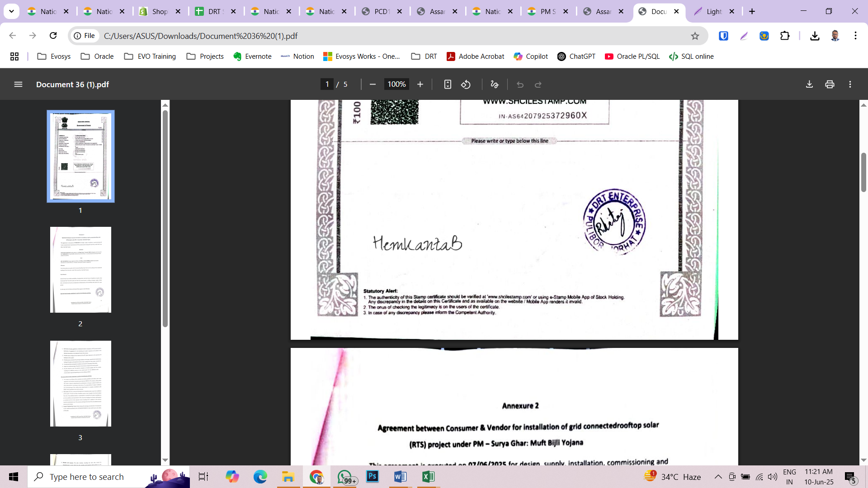
Task: Go forward in browser history
Action: [x=33, y=36]
